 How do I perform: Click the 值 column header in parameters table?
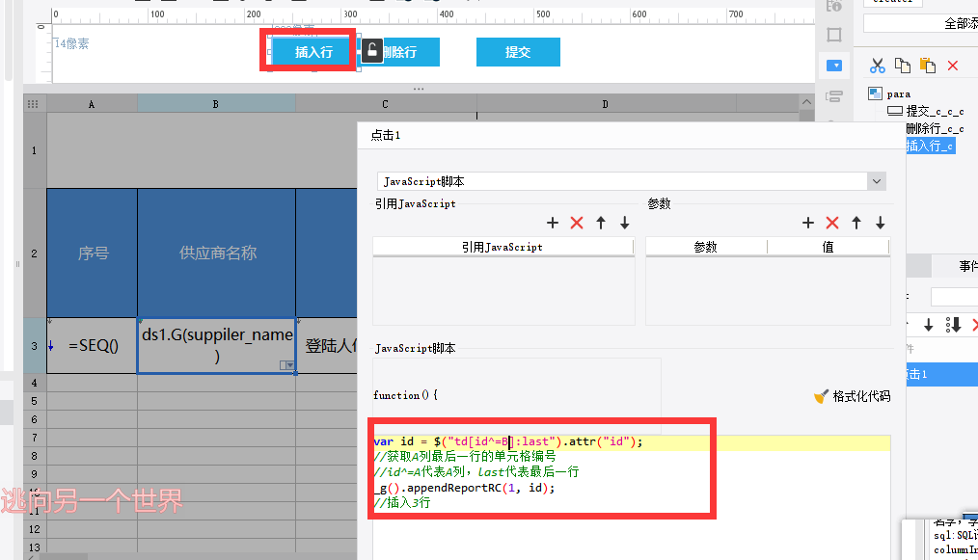[x=828, y=247]
